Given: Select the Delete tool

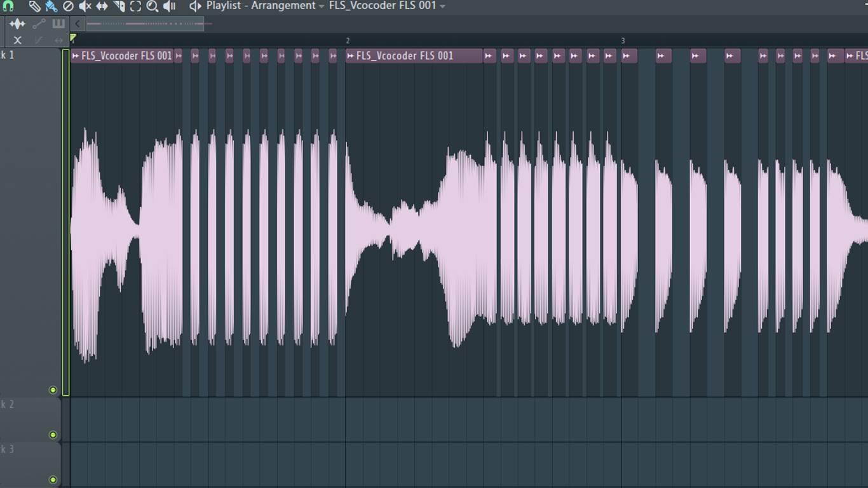Looking at the screenshot, I should (x=68, y=6).
